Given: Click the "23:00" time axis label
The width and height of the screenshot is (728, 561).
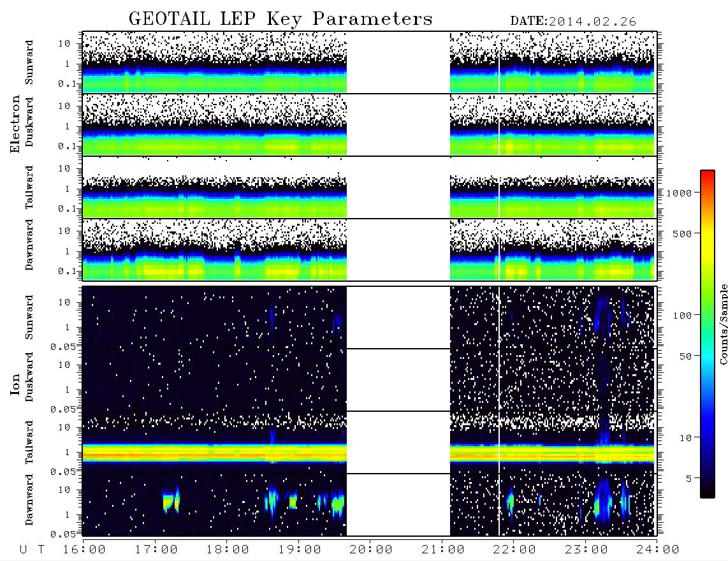Looking at the screenshot, I should (586, 550).
